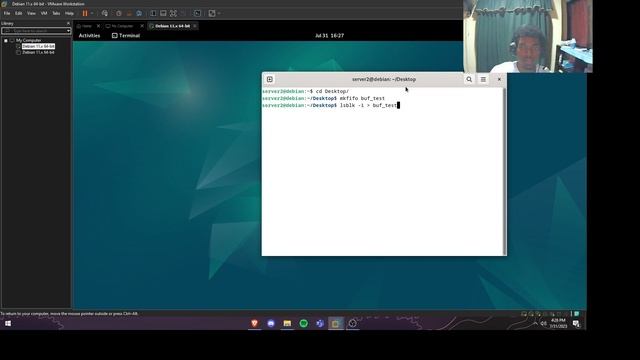Toggle the thumbnail bar view icon
The width and height of the screenshot is (640, 360).
(163, 13)
